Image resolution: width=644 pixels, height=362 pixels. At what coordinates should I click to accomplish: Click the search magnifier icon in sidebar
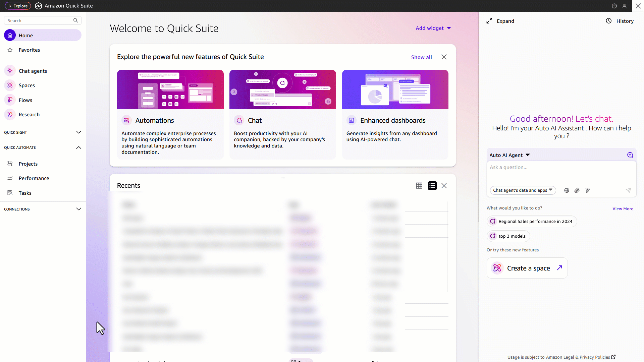[75, 20]
